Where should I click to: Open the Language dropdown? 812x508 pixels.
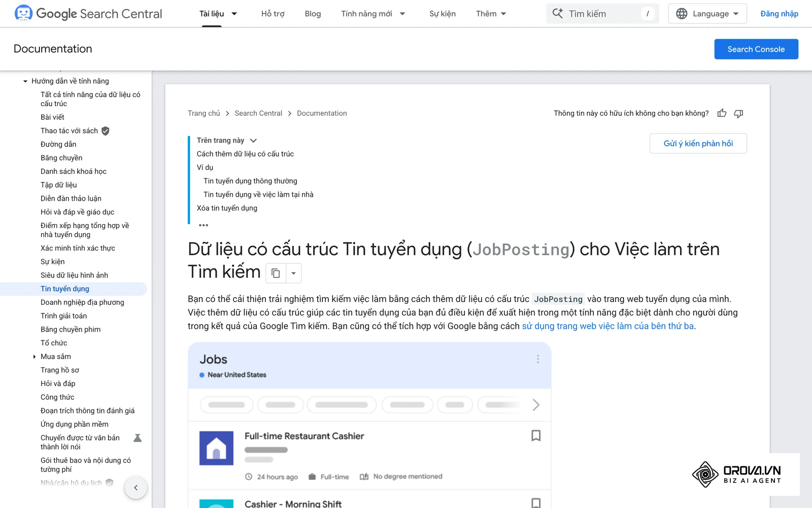(x=707, y=14)
